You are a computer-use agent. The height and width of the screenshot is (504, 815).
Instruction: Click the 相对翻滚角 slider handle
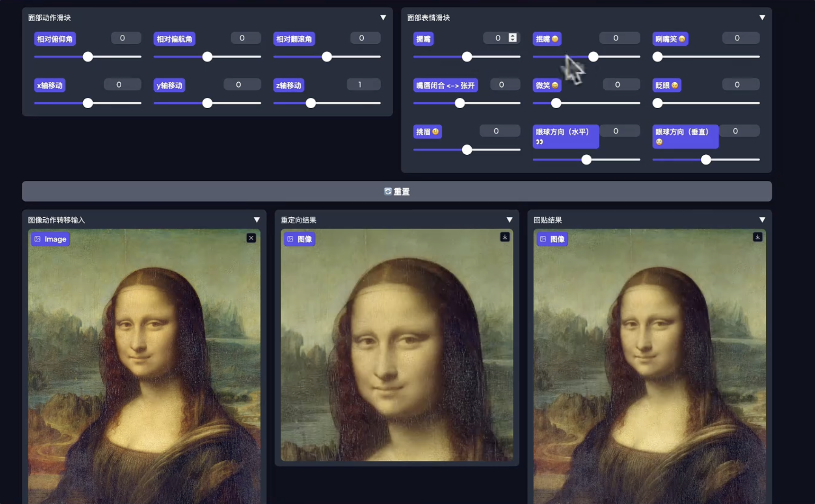pos(327,57)
